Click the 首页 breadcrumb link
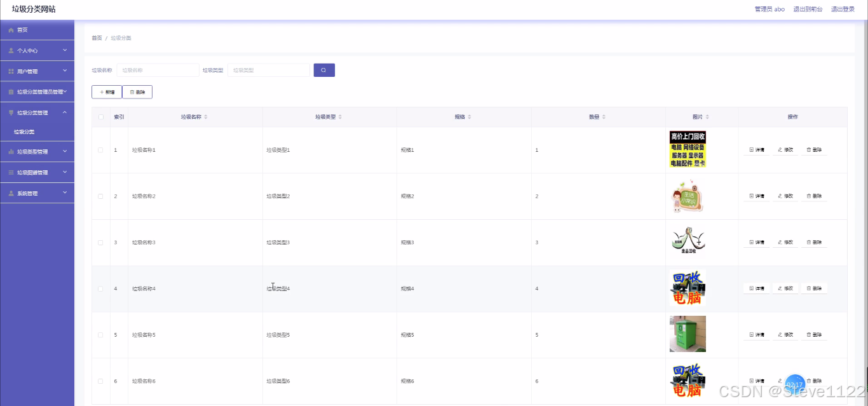868x406 pixels. 96,37
